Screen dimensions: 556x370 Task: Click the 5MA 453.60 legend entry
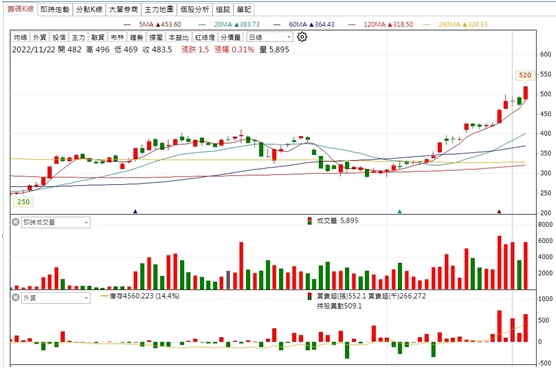152,24
